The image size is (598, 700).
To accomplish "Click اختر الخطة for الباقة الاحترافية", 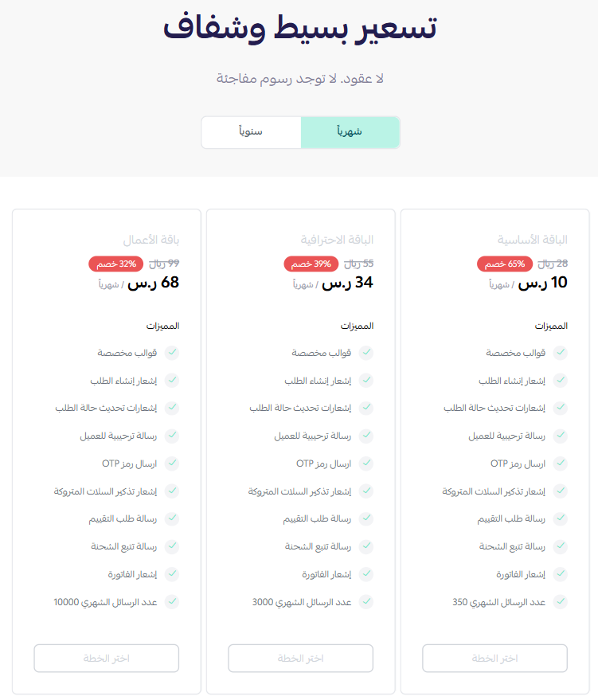I will (300, 658).
